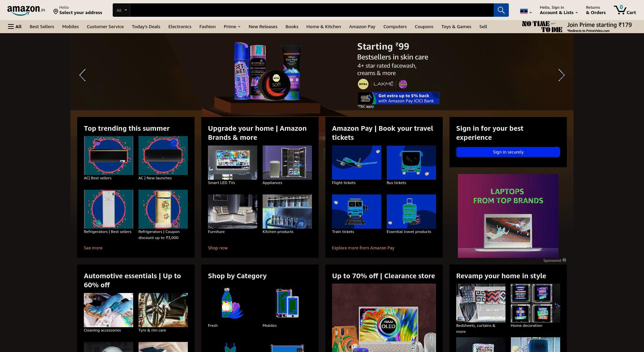Screen dimensions: 644x352
Task: Go to the previous carousel slide
Action: 83,75
